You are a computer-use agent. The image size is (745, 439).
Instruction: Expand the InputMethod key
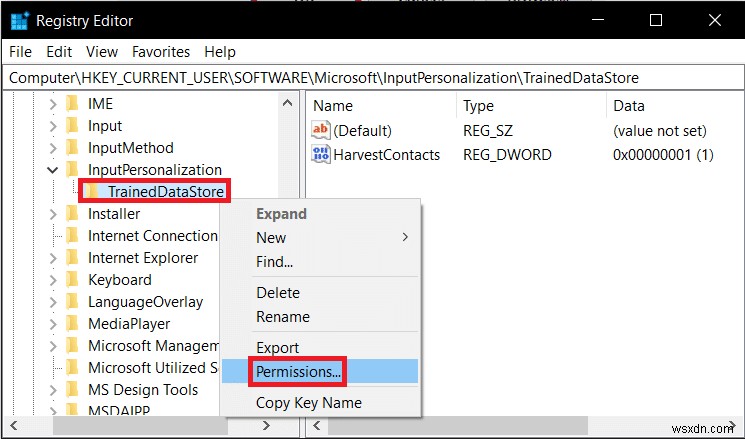pos(53,148)
